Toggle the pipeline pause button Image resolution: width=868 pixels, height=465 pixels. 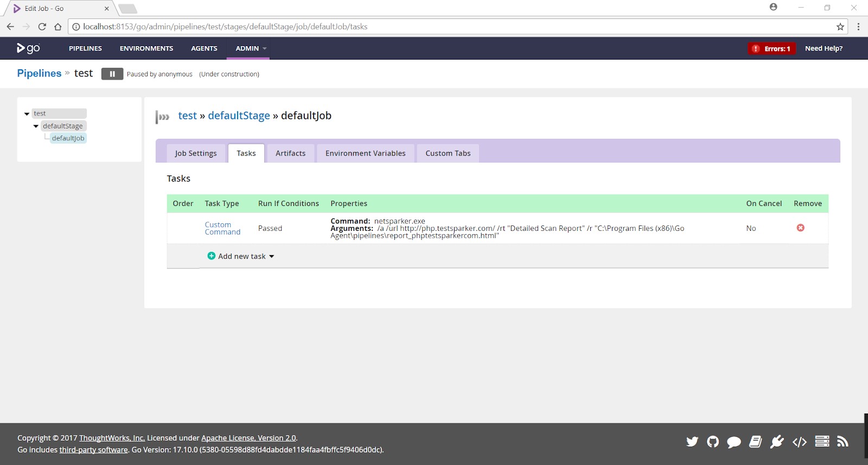(x=112, y=74)
